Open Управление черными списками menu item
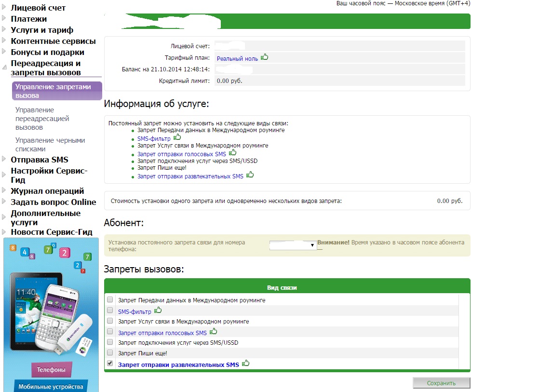Image resolution: width=539 pixels, height=392 pixels. tap(50, 145)
